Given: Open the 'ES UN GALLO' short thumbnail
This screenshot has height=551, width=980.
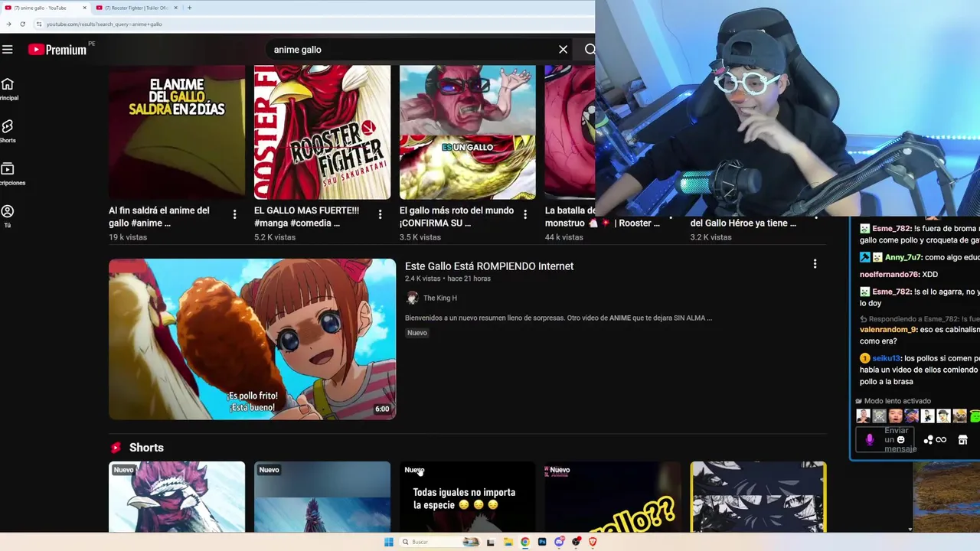Looking at the screenshot, I should (468, 132).
